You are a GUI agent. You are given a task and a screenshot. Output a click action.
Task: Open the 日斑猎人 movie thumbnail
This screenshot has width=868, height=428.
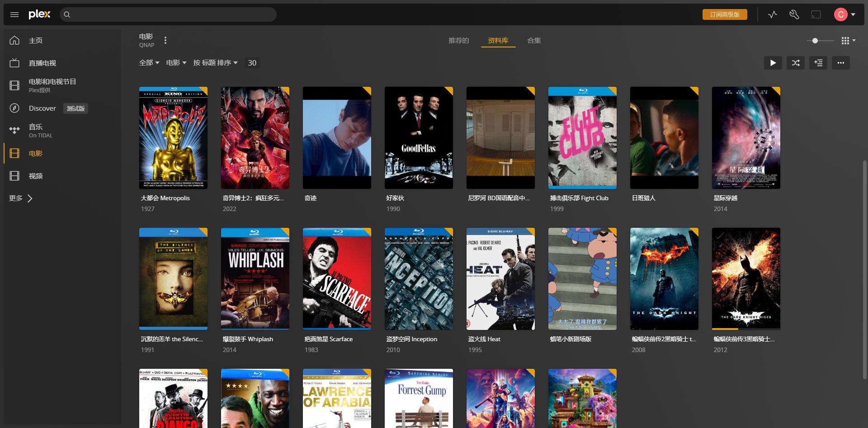tap(664, 138)
